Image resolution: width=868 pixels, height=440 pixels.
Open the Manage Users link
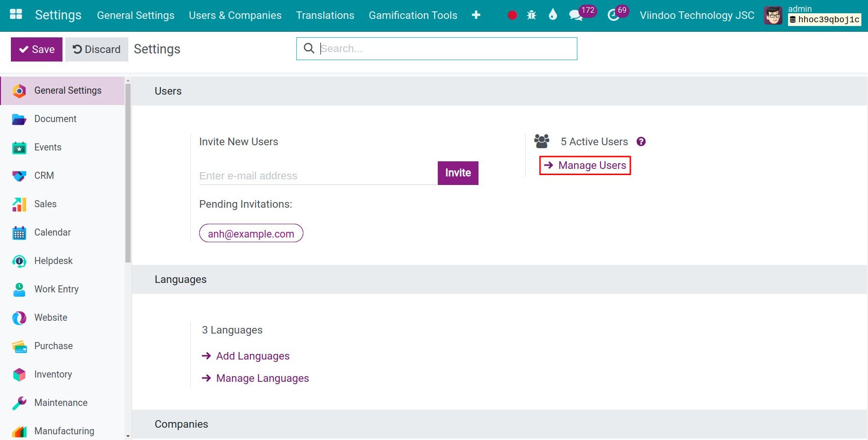coord(585,165)
